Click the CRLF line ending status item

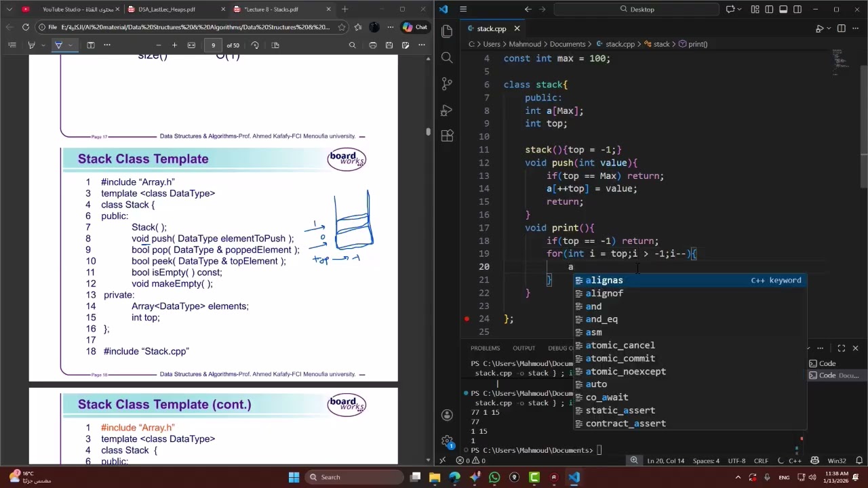760,461
